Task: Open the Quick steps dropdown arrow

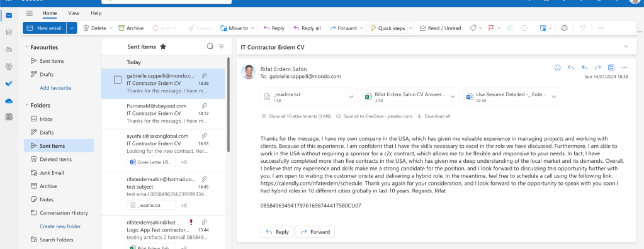Action: tap(410, 28)
